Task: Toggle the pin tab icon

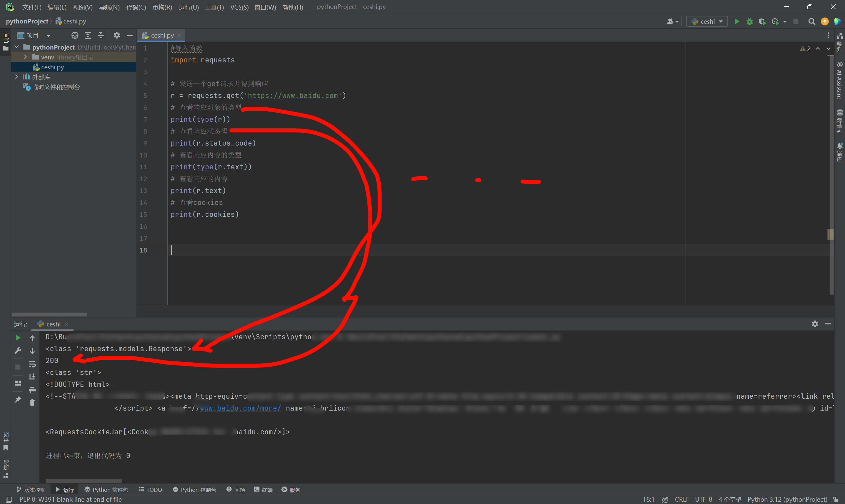Action: pos(18,399)
